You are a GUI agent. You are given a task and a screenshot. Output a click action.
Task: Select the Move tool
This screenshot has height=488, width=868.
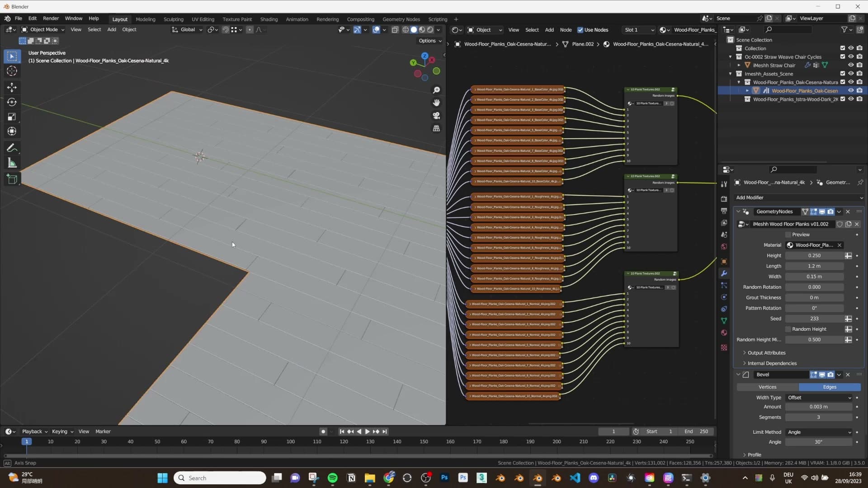(x=12, y=87)
